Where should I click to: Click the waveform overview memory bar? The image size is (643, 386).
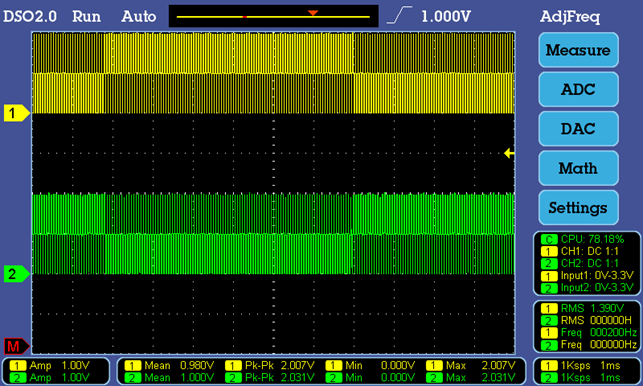pyautogui.click(x=274, y=16)
